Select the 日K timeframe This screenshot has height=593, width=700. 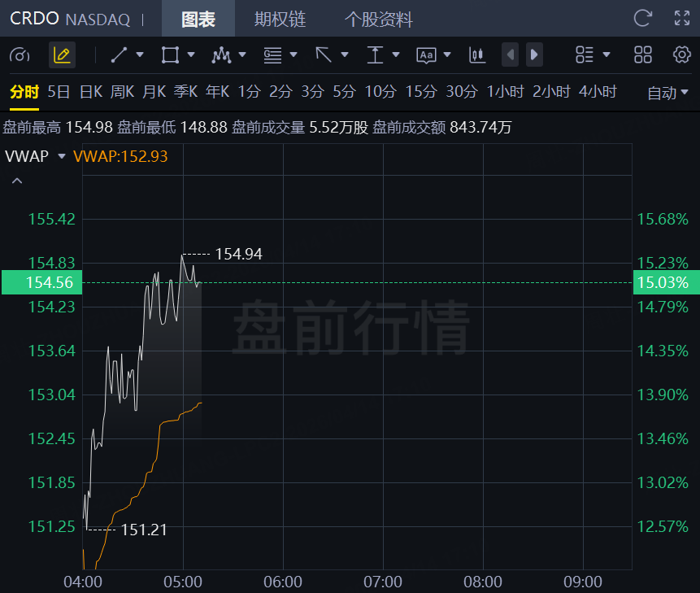[91, 92]
